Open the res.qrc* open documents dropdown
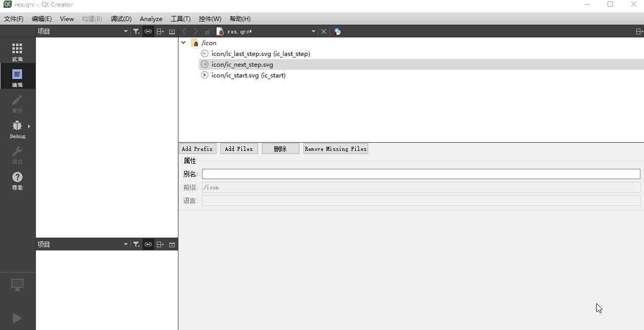The width and height of the screenshot is (644, 330). point(313,31)
